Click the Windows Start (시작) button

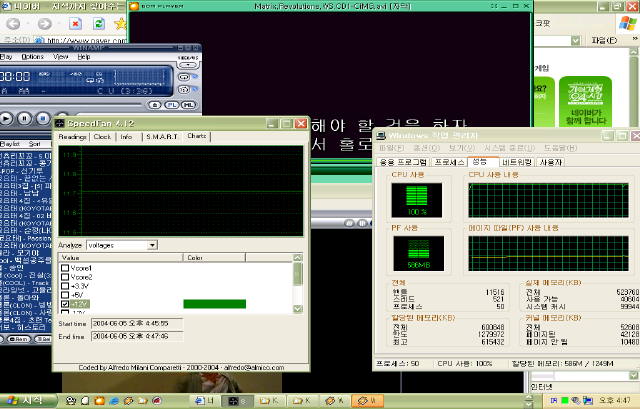pyautogui.click(x=28, y=401)
